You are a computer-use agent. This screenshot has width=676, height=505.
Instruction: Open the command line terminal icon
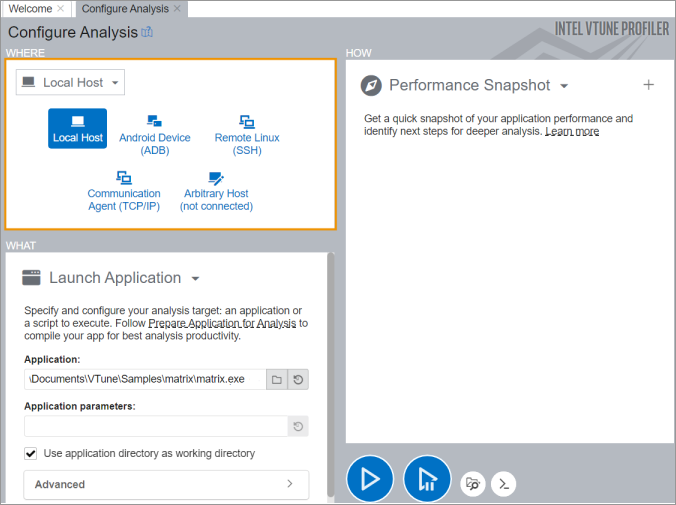(x=506, y=484)
